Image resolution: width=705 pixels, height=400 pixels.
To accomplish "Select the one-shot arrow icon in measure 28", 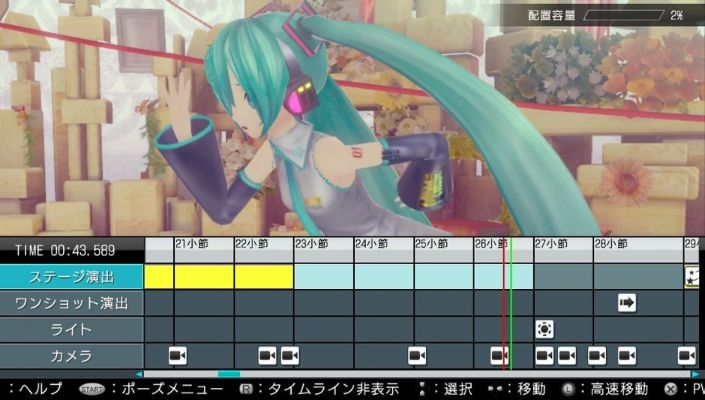I will (627, 302).
